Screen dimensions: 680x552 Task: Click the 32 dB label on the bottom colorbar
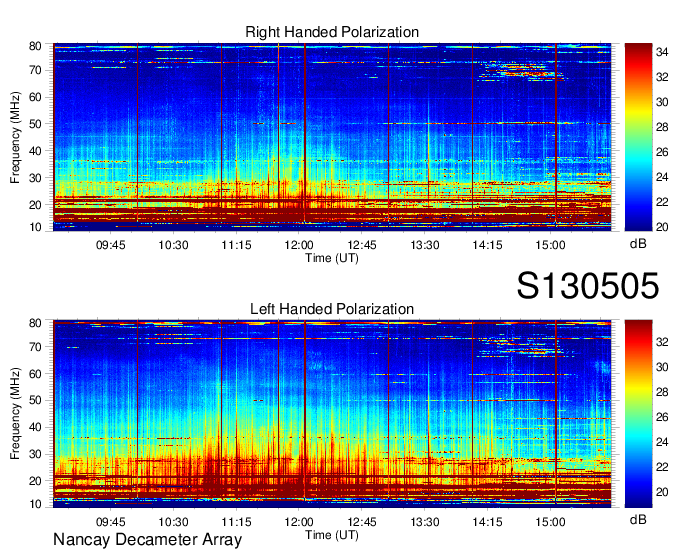tap(662, 342)
